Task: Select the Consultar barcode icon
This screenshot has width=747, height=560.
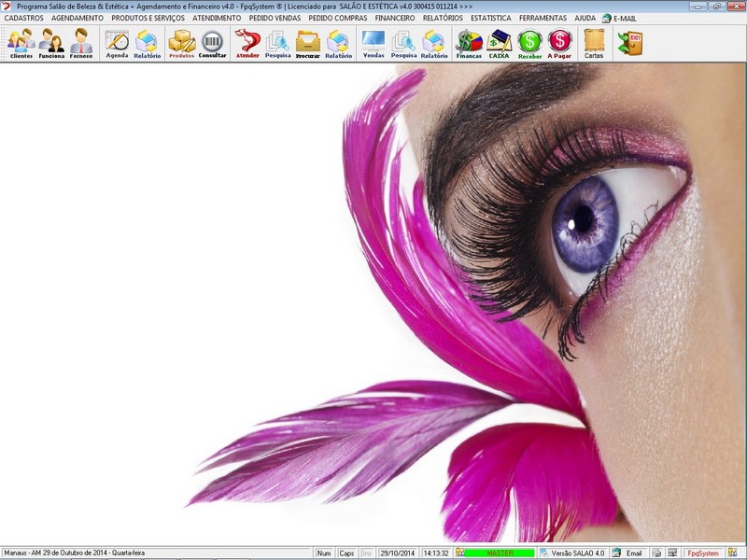Action: [212, 43]
